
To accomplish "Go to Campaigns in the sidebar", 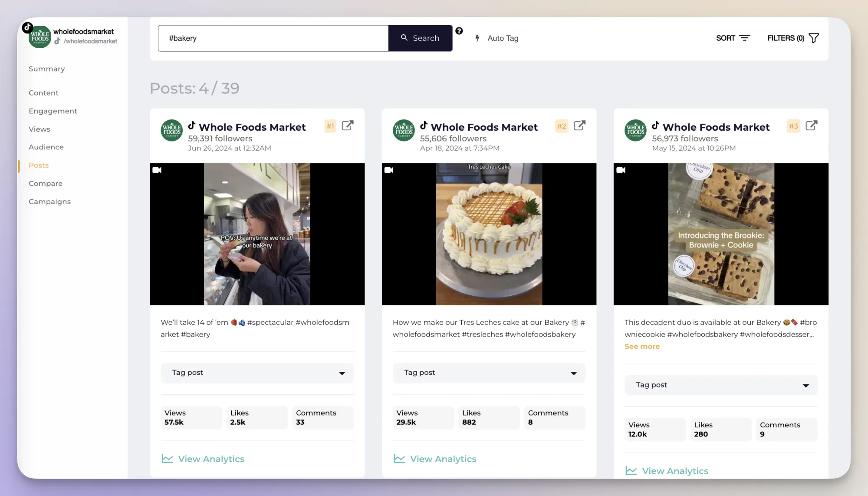I will click(x=49, y=202).
